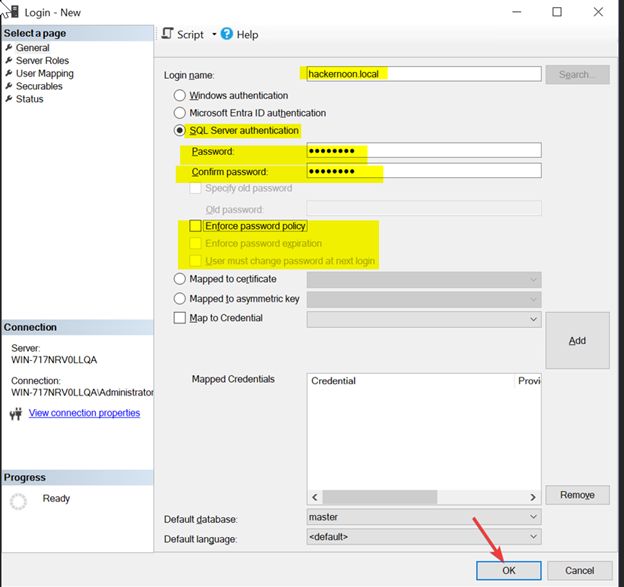The width and height of the screenshot is (624, 587).
Task: Click the Script scroll icon
Action: point(168,34)
